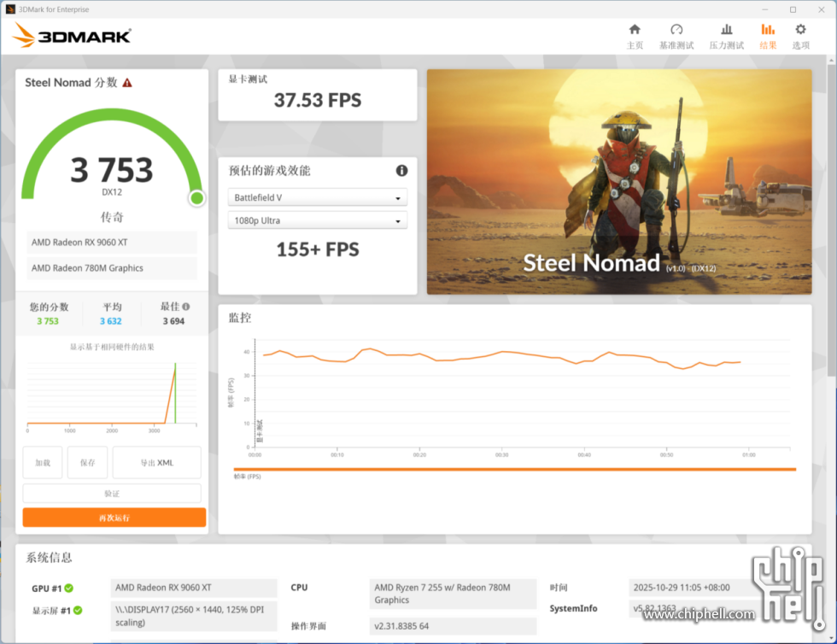Click the 导出 XML export button

[156, 463]
